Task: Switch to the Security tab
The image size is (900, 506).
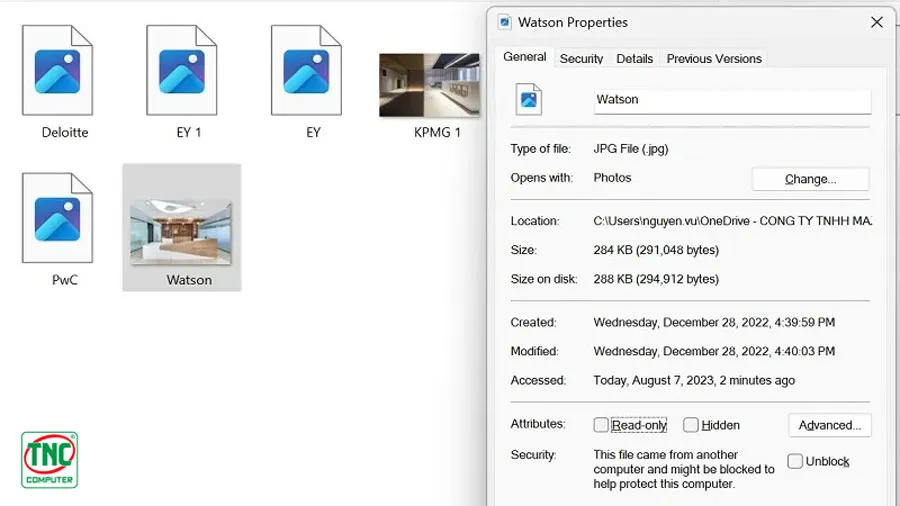Action: click(581, 59)
